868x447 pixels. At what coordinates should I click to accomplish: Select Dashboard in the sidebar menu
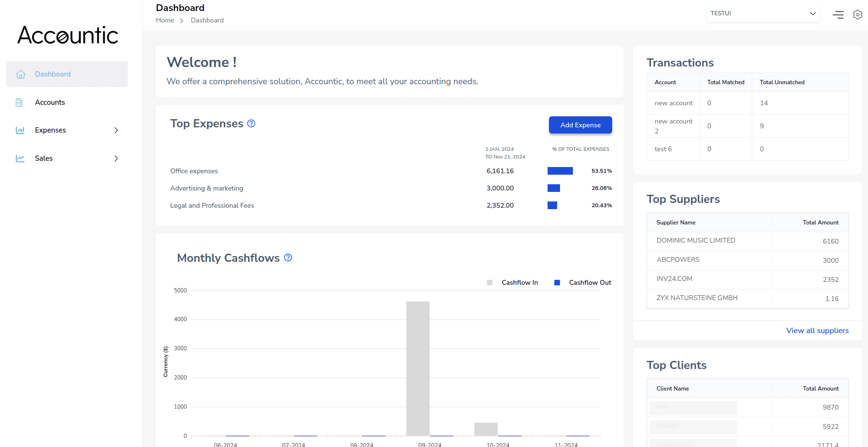click(x=53, y=74)
